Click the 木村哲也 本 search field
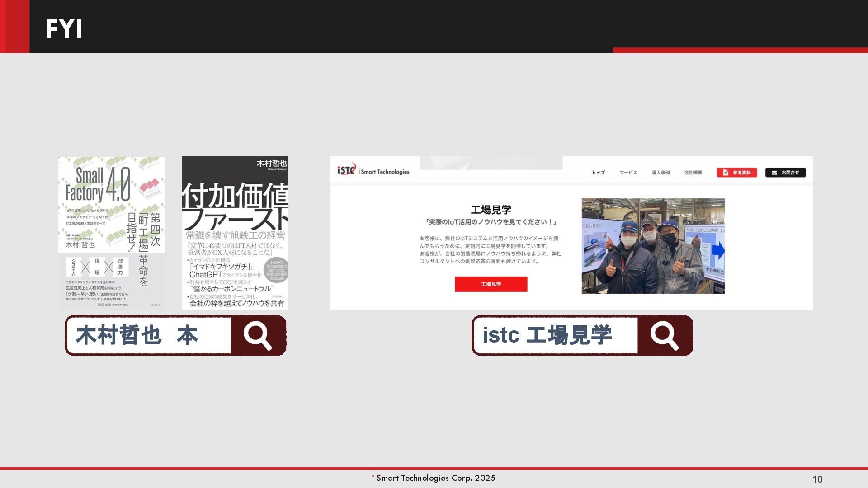The image size is (868, 488). (x=149, y=335)
